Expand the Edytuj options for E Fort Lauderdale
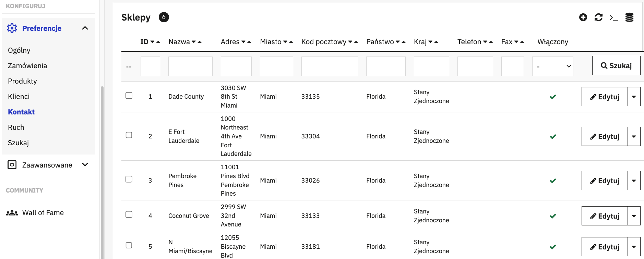 634,136
